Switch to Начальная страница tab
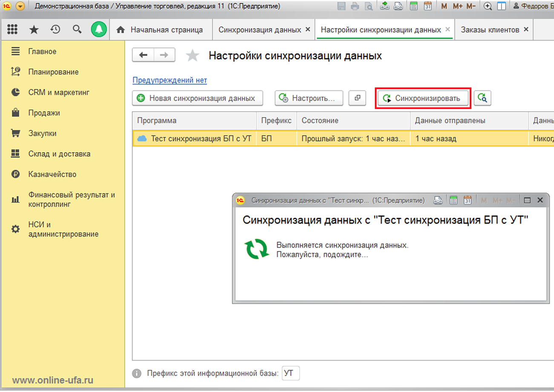Screen dimensions: 554x392 coord(166,30)
